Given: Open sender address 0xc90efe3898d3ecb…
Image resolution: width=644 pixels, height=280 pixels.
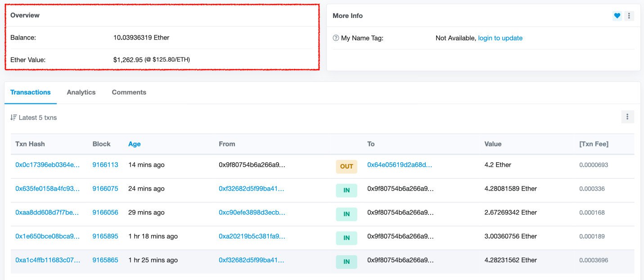Looking at the screenshot, I should 252,213.
